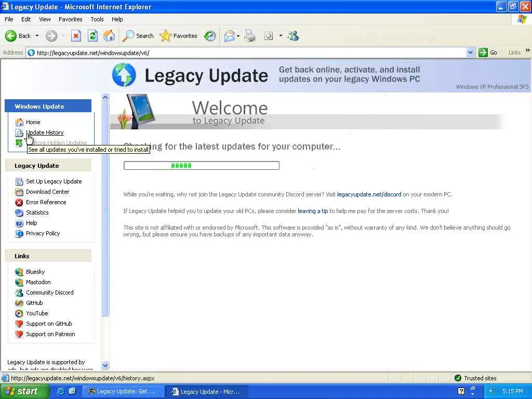Image resolution: width=532 pixels, height=399 pixels.
Task: Open the Help menu
Action: (x=117, y=19)
